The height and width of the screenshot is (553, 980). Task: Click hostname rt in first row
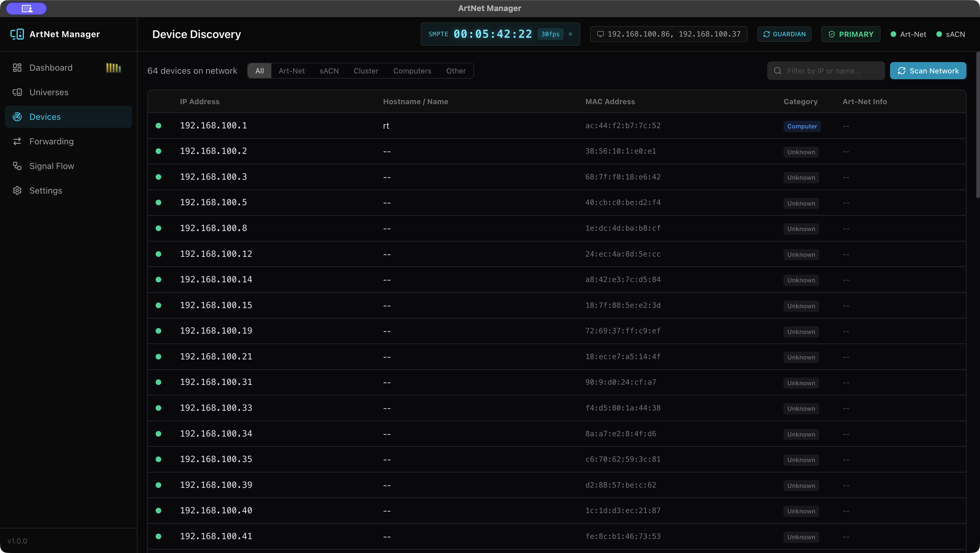pos(386,126)
